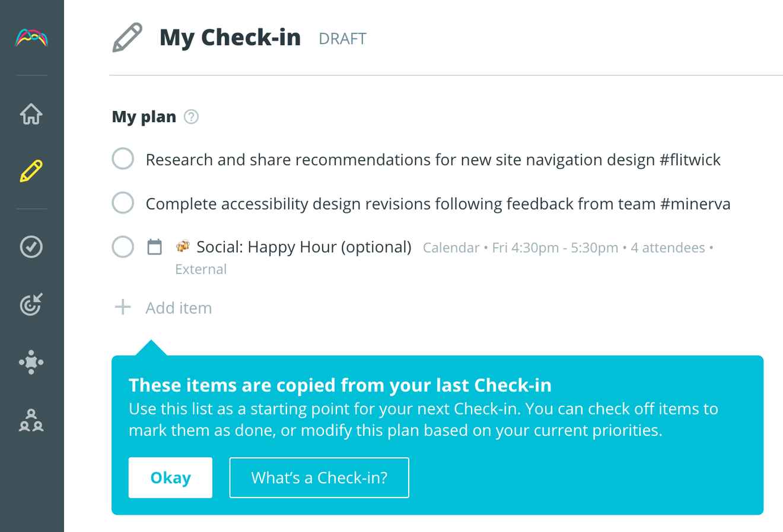Select the yellow pencil Check-in icon

click(31, 171)
